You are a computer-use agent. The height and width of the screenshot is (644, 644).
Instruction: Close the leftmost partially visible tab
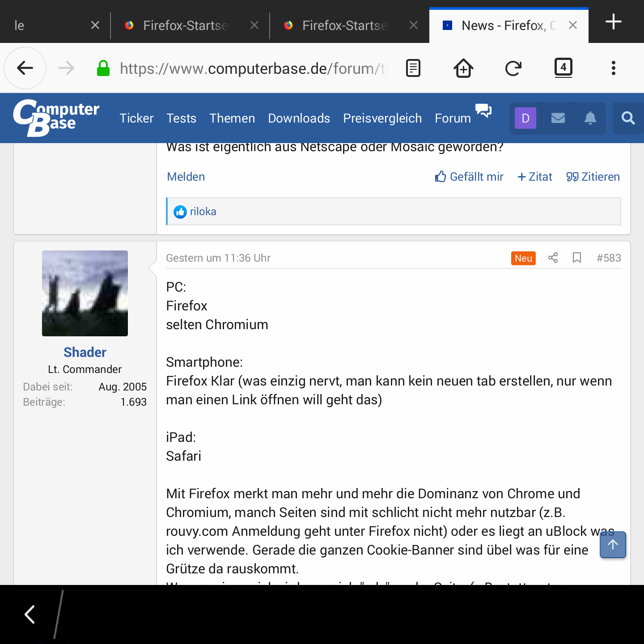click(95, 25)
